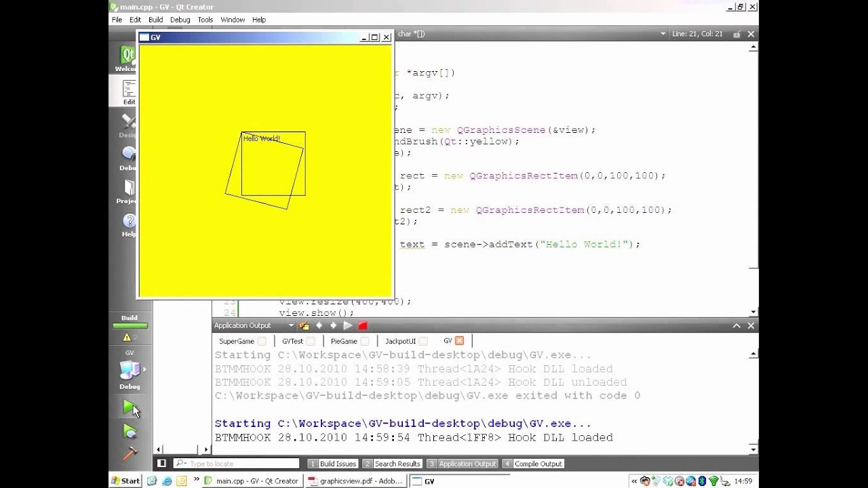The width and height of the screenshot is (868, 488).
Task: Open Compile Output pane
Action: 534,464
